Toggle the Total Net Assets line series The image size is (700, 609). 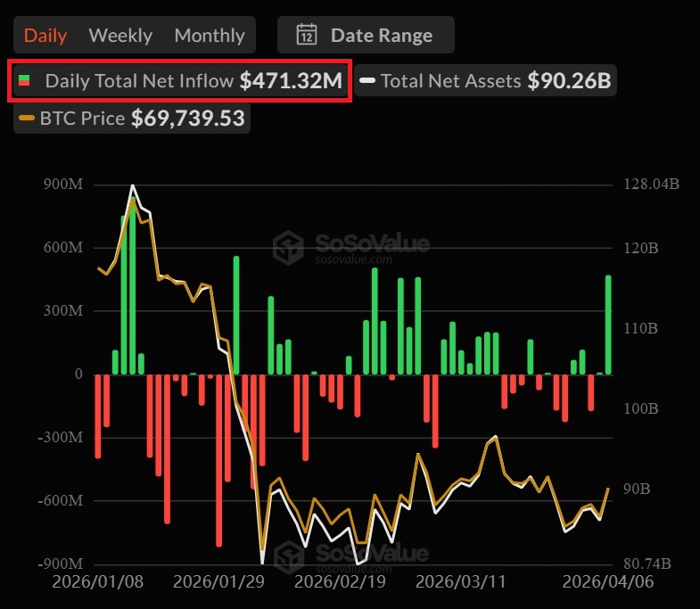coord(486,80)
